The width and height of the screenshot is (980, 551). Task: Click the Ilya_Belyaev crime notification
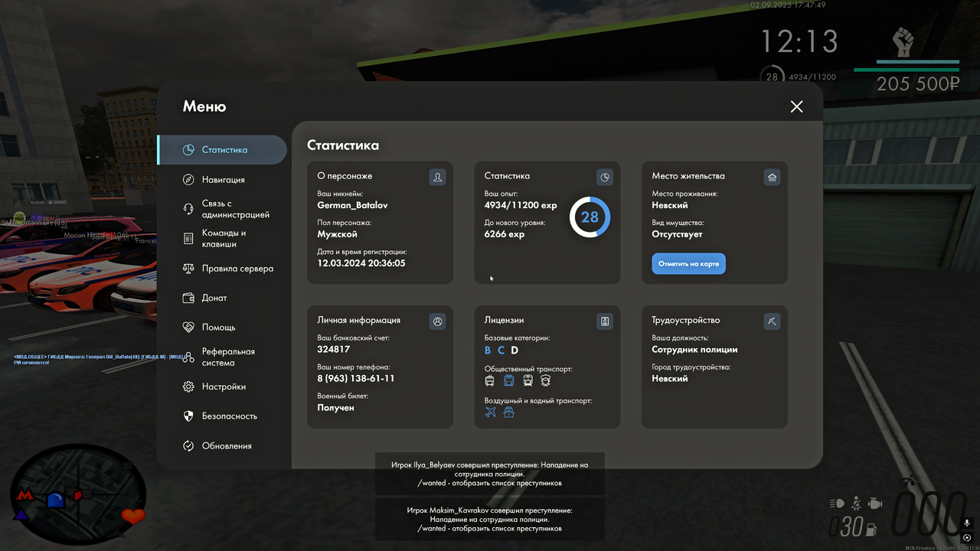click(490, 474)
